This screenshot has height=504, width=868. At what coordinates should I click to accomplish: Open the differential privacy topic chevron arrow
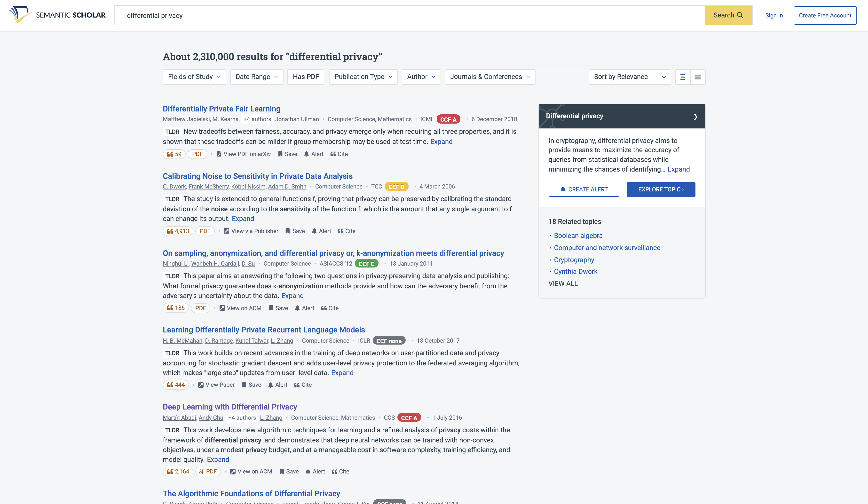coord(695,117)
